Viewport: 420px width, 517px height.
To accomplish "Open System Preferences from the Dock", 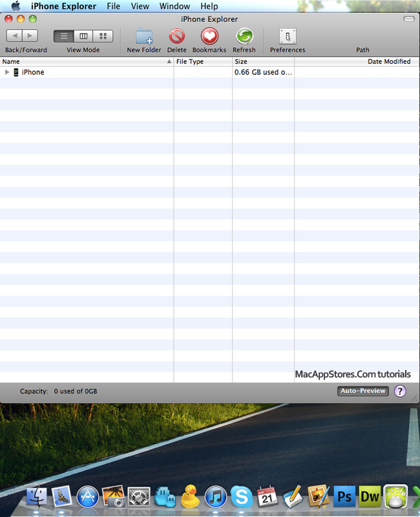I will pyautogui.click(x=138, y=496).
